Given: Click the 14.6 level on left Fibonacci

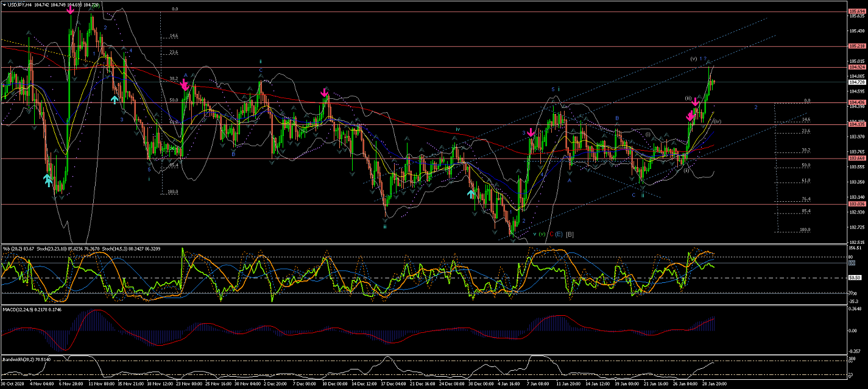Looking at the screenshot, I should pos(174,36).
